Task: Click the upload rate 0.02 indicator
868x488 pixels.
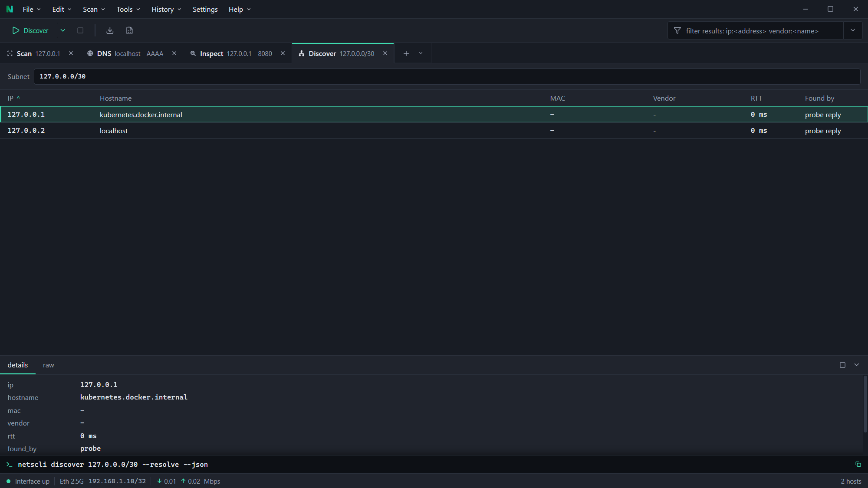Action: (x=191, y=481)
